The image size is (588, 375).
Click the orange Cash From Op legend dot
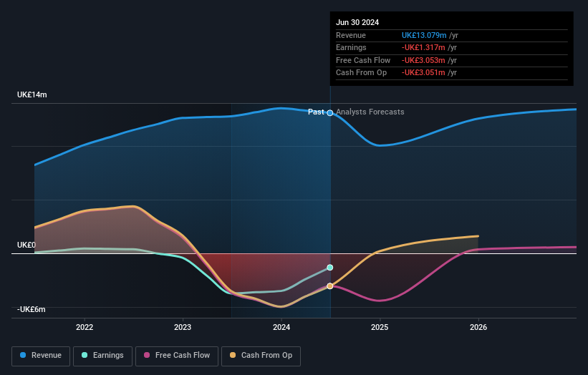[x=233, y=355]
